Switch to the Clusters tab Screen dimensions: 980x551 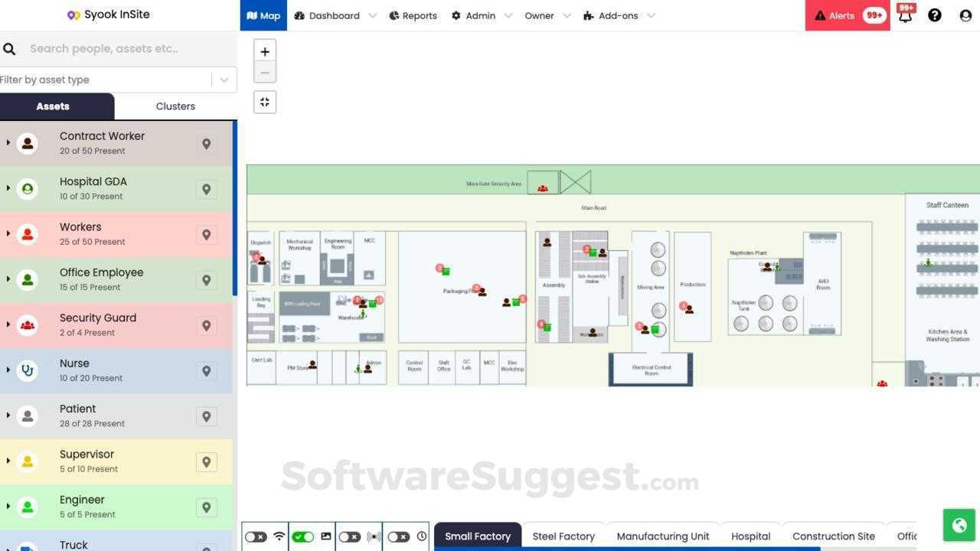click(175, 106)
